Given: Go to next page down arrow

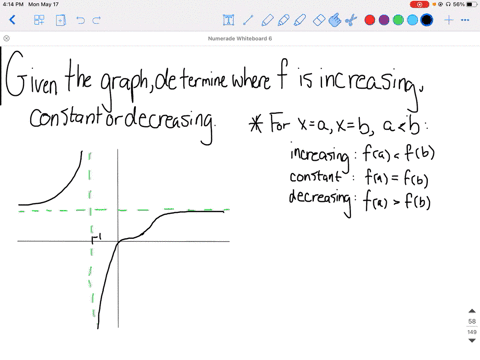Looking at the screenshot, I should tap(472, 340).
